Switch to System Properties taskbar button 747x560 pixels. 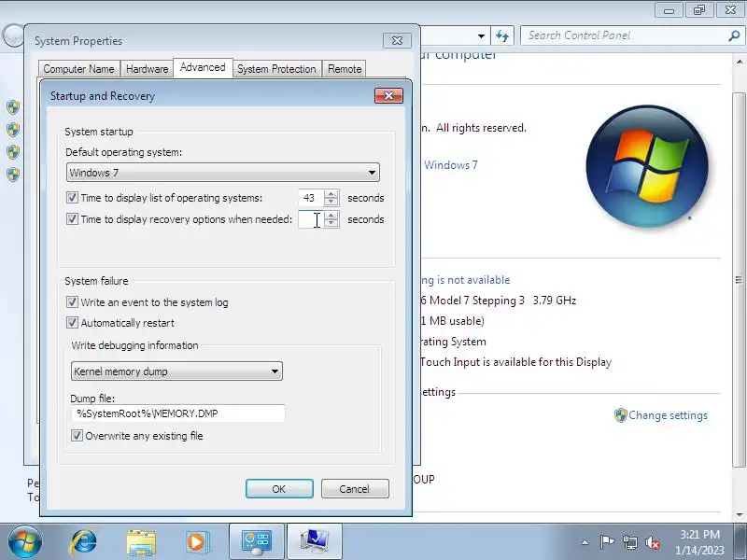click(x=315, y=542)
